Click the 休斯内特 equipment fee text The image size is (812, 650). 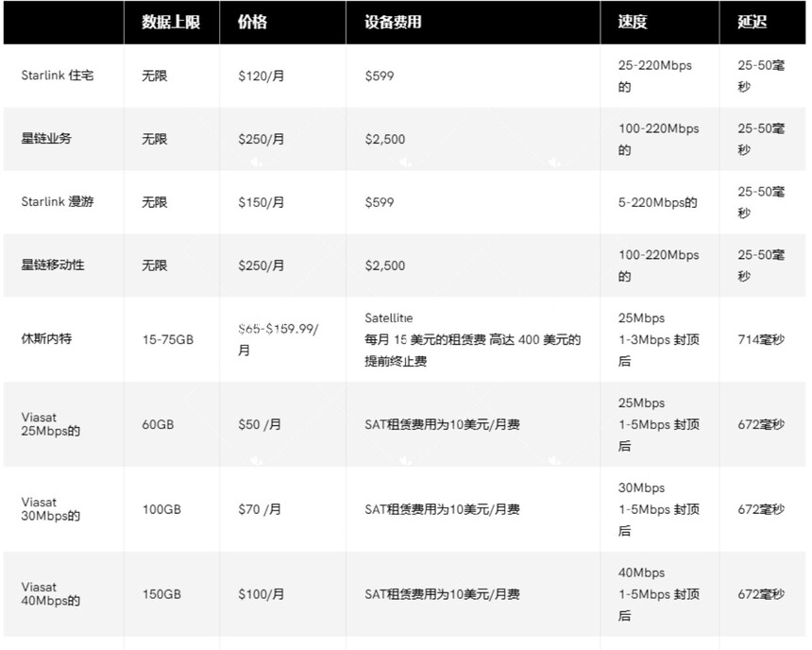[x=472, y=340]
